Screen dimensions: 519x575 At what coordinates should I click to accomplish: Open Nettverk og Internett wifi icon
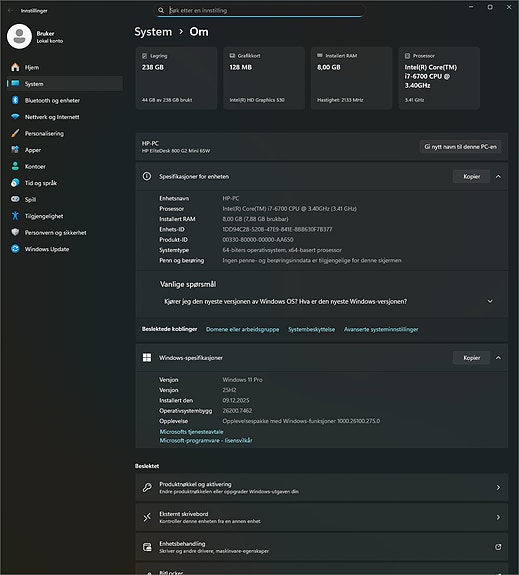[15, 117]
